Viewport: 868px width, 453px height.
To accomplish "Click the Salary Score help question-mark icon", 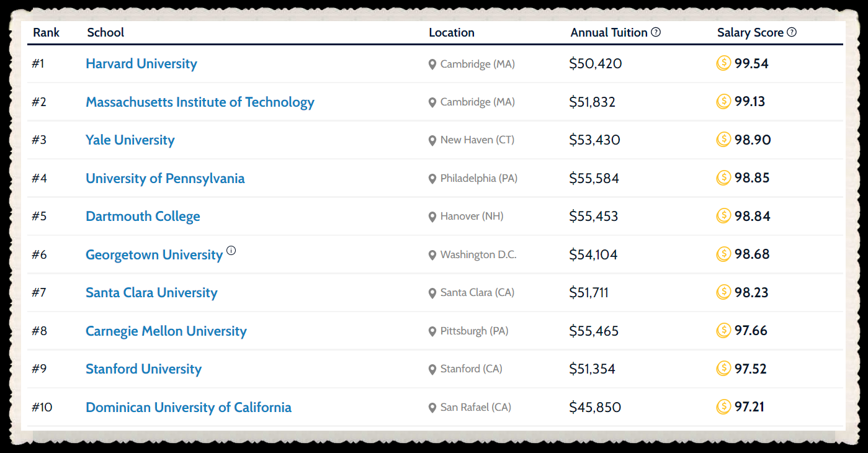I will [792, 32].
